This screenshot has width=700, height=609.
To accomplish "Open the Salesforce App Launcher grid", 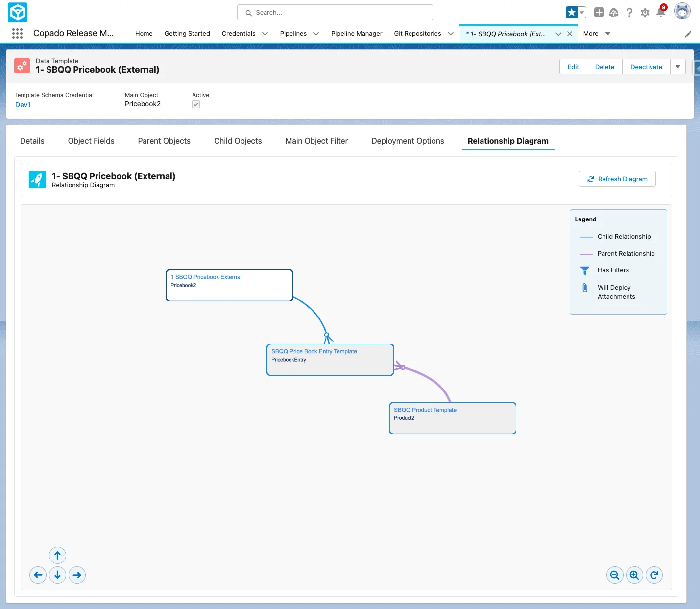I will click(x=17, y=33).
